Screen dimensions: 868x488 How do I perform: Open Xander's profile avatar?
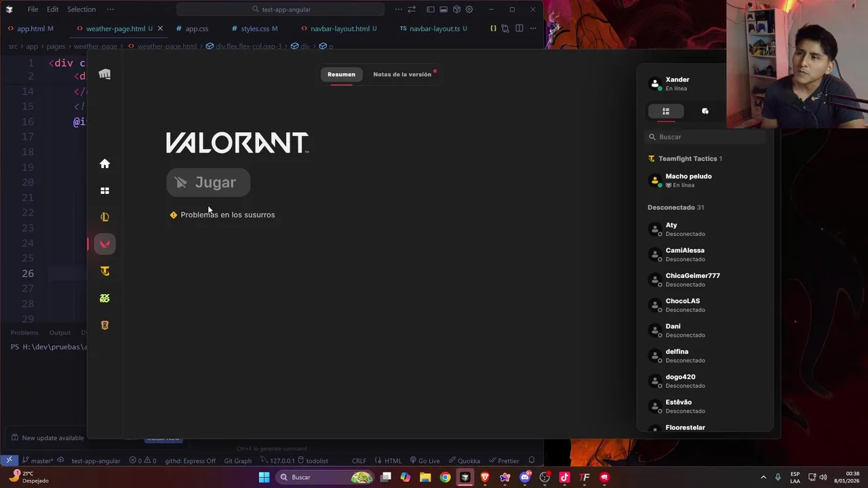[655, 84]
